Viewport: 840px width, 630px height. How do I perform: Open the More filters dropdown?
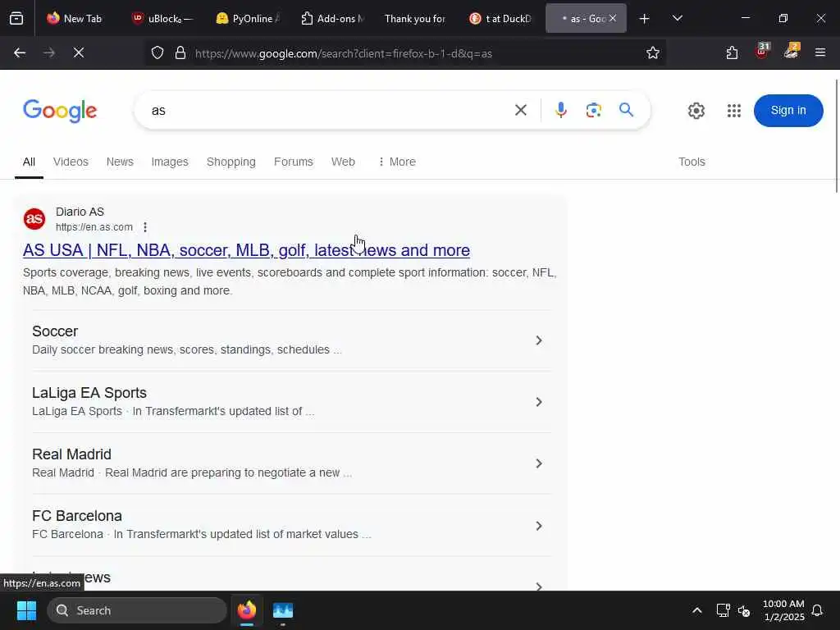[x=397, y=162]
